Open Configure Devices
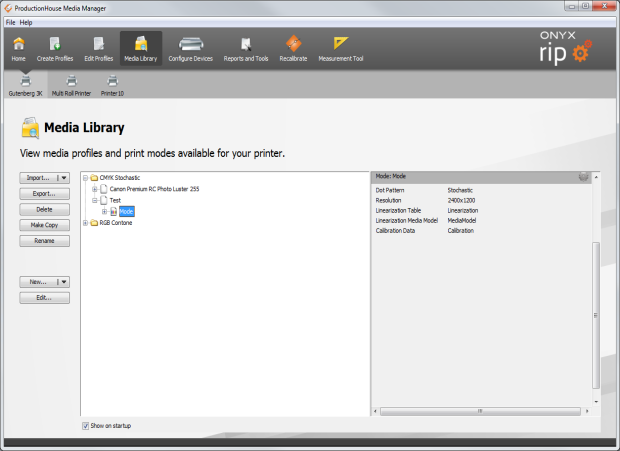 191,49
